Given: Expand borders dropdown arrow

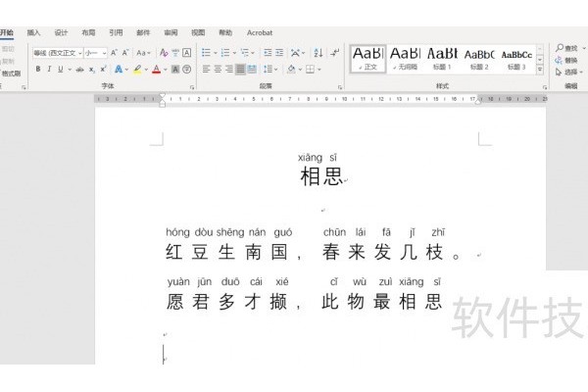Looking at the screenshot, I should point(319,70).
